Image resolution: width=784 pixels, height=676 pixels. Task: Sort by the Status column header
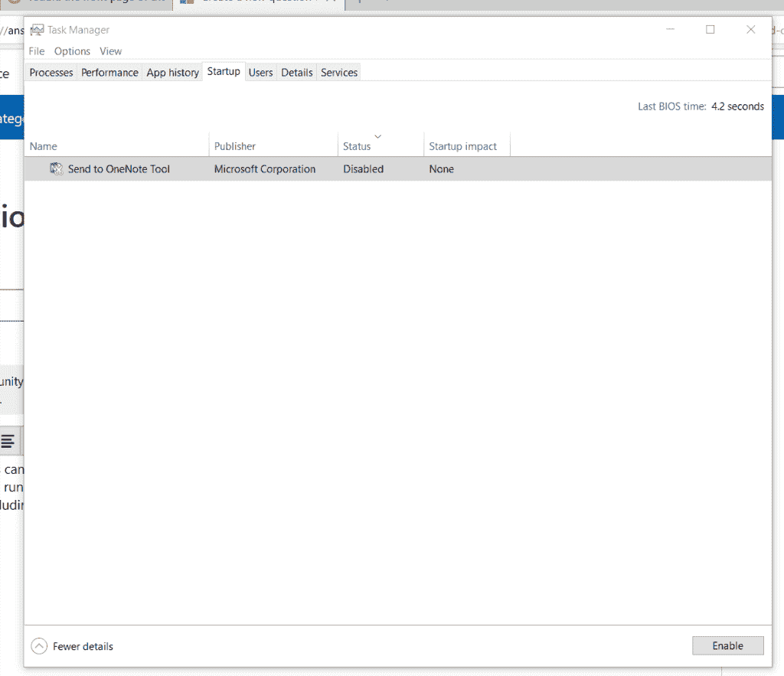[381, 146]
